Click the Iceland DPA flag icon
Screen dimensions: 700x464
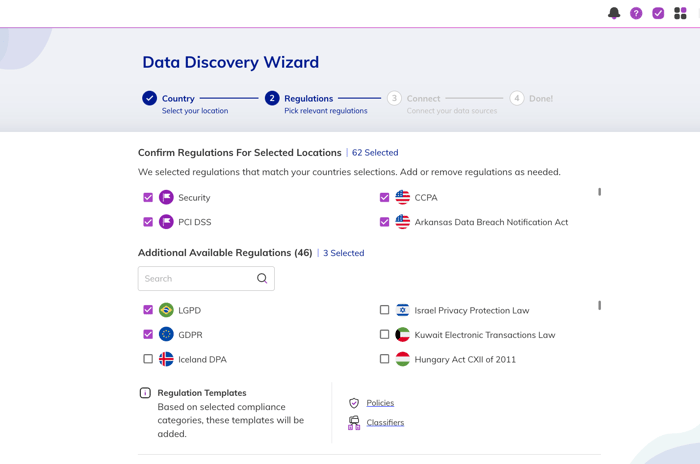pos(166,359)
